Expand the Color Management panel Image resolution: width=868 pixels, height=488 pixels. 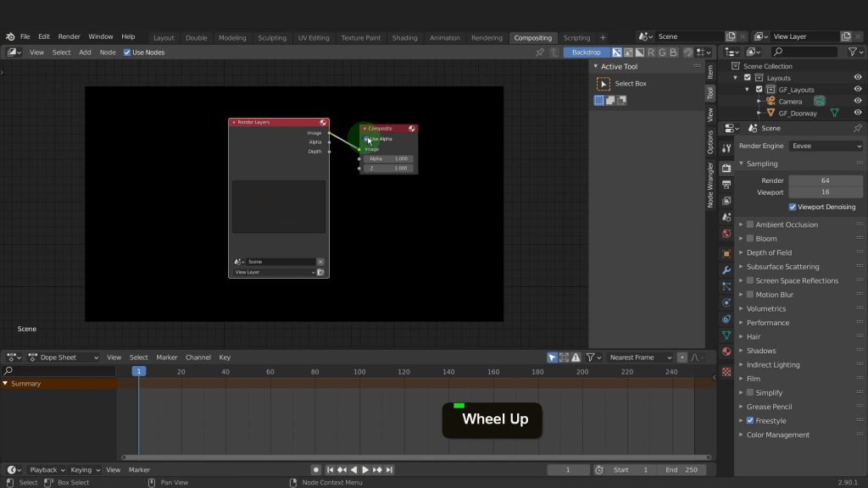[777, 435]
